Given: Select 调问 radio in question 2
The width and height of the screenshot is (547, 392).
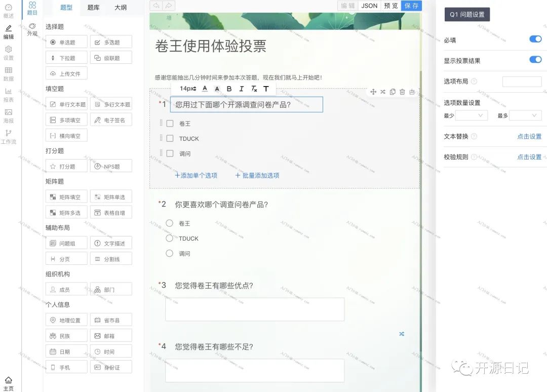Looking at the screenshot, I should point(170,254).
